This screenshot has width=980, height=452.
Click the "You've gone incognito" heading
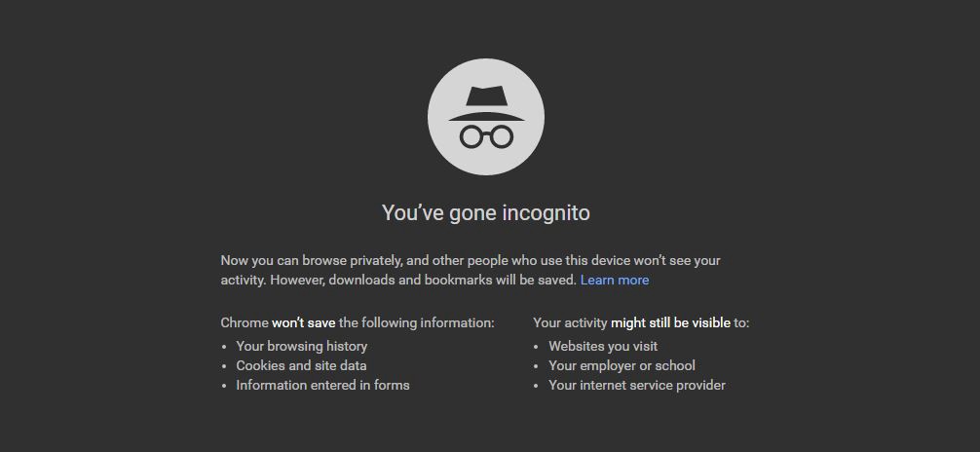485,212
